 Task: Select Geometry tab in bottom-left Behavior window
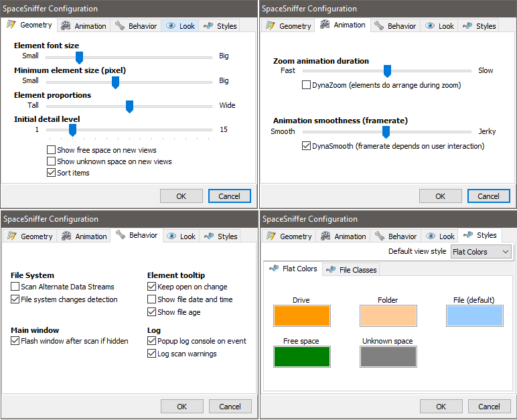click(x=30, y=236)
